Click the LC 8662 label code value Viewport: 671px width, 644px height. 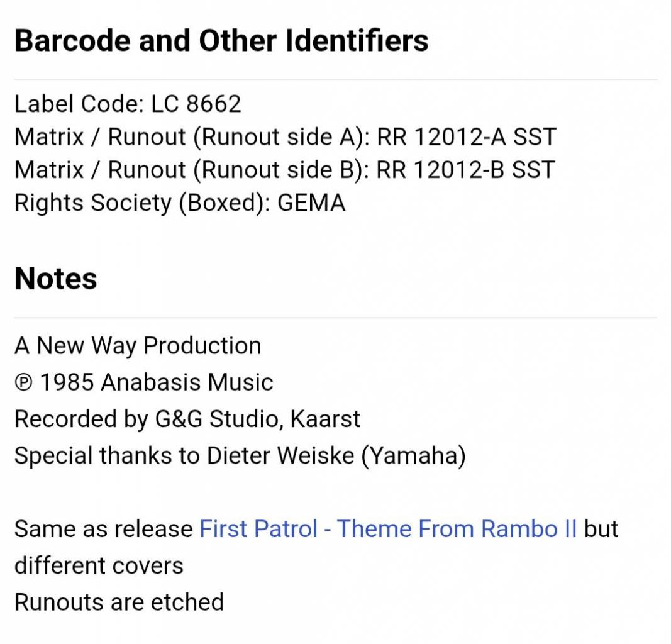pyautogui.click(x=196, y=104)
